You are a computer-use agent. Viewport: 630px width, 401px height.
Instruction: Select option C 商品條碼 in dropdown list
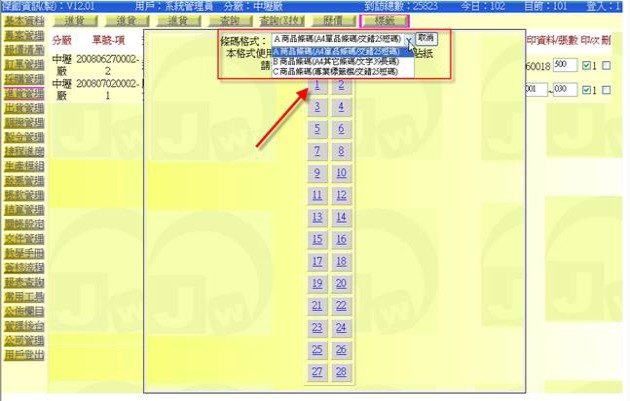click(342, 72)
